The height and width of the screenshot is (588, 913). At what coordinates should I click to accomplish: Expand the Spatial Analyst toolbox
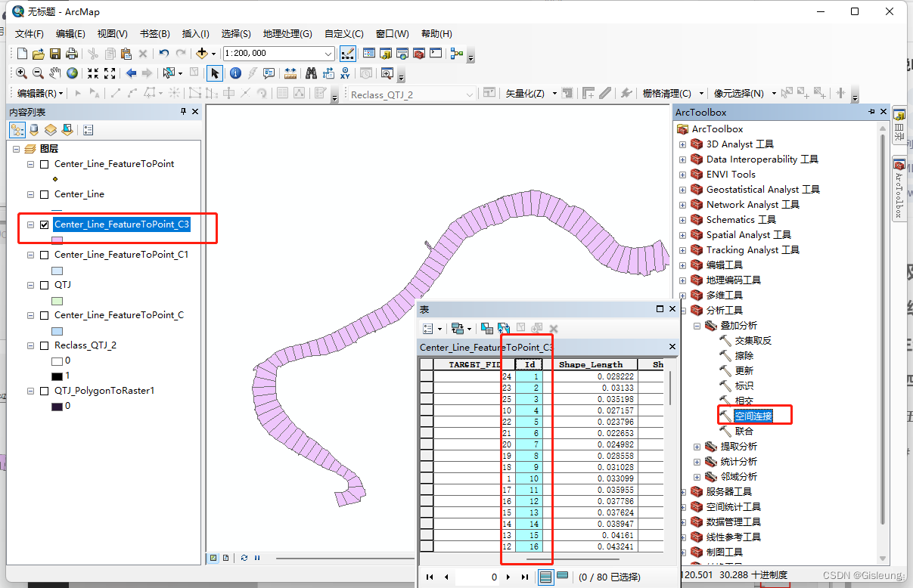coord(682,235)
